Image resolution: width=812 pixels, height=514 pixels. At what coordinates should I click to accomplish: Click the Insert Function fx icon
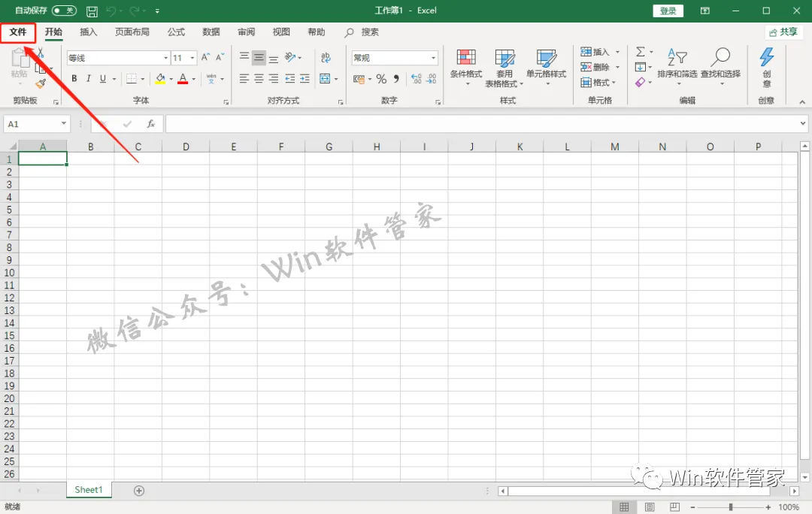(x=150, y=124)
